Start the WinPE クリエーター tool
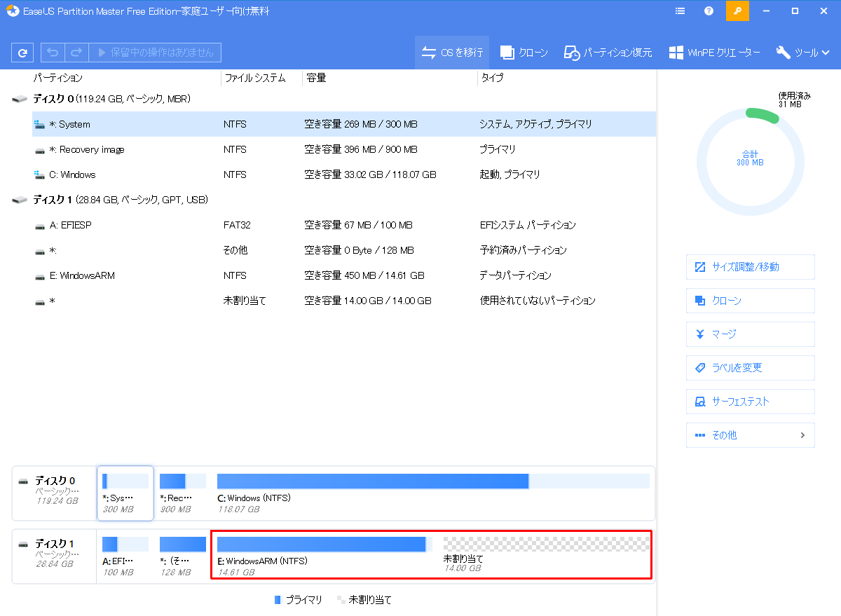 [714, 53]
